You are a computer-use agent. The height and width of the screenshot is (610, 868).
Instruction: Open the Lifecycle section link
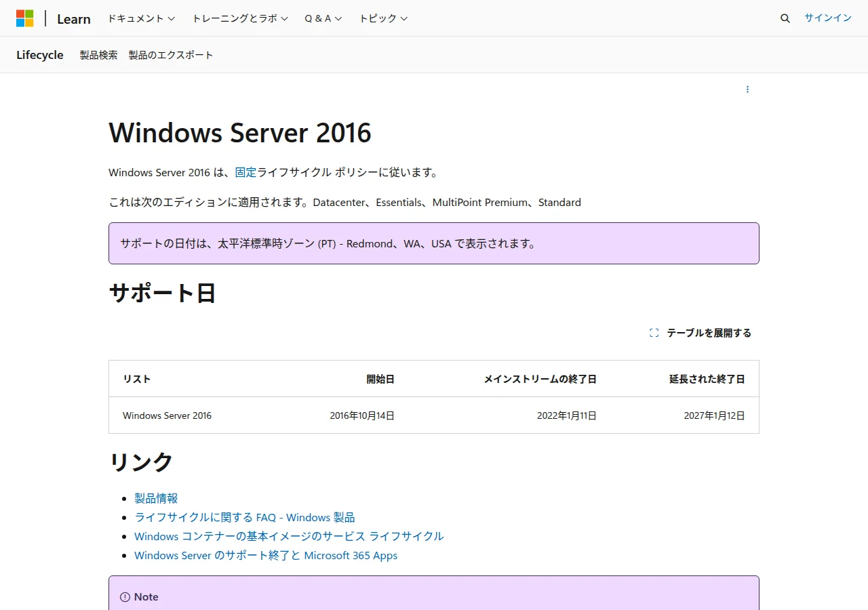(40, 55)
